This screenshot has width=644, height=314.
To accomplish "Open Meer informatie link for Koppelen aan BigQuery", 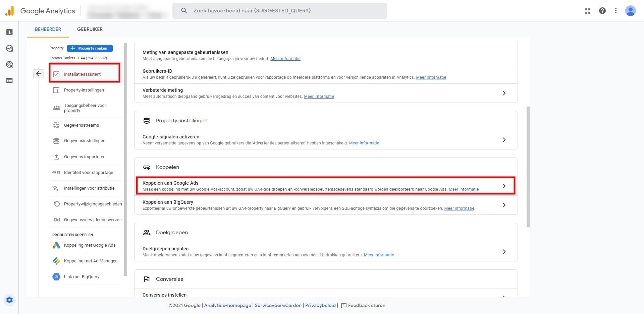I will pyautogui.click(x=459, y=208).
